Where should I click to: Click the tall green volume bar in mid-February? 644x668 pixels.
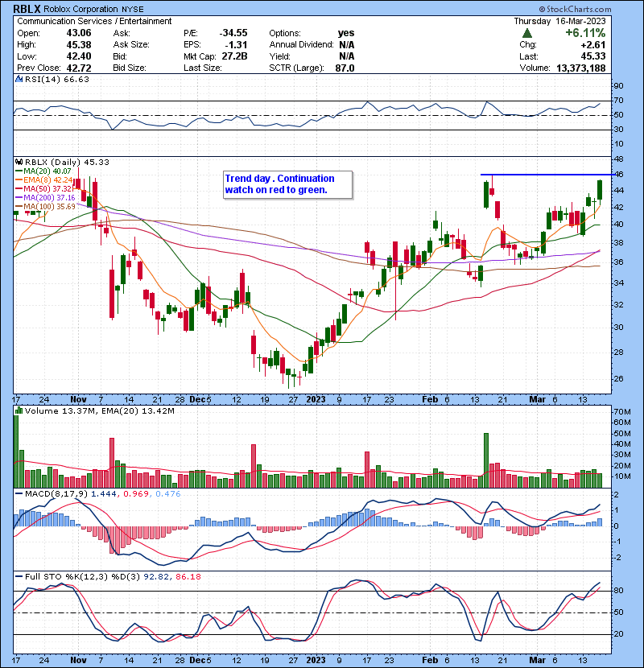pos(486,460)
